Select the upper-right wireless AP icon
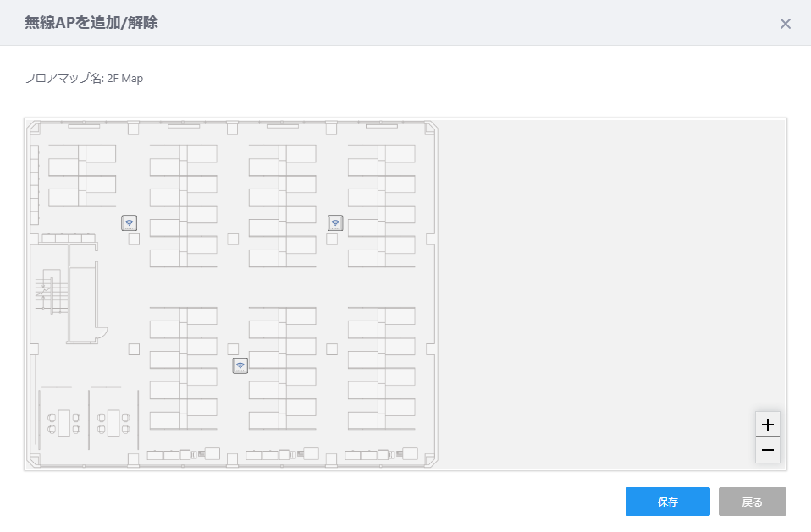Image resolution: width=811 pixels, height=532 pixels. click(335, 222)
